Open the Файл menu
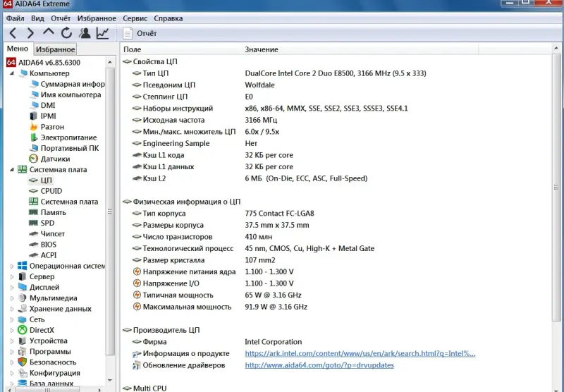This screenshot has width=564, height=392. pos(15,18)
